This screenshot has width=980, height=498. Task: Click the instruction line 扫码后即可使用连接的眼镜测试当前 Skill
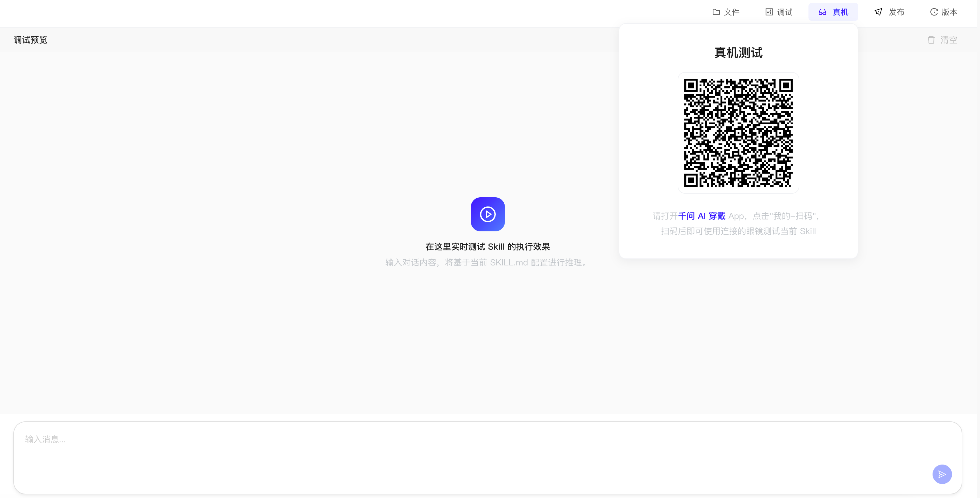738,231
